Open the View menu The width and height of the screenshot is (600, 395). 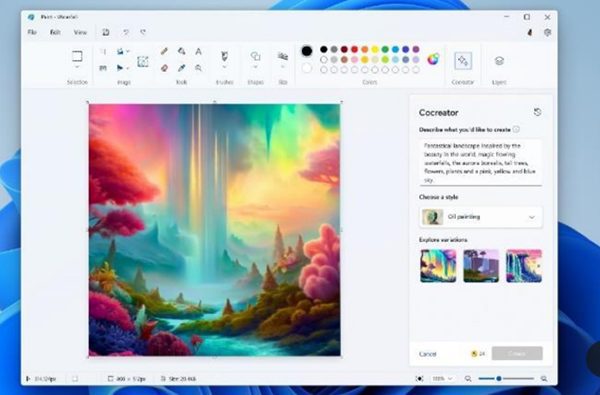coord(80,32)
